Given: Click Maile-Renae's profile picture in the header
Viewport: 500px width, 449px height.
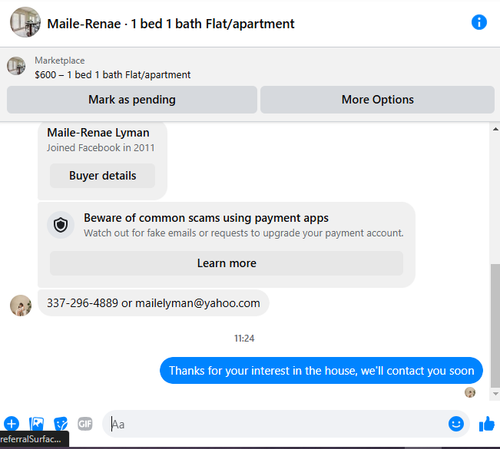Looking at the screenshot, I should 25,22.
